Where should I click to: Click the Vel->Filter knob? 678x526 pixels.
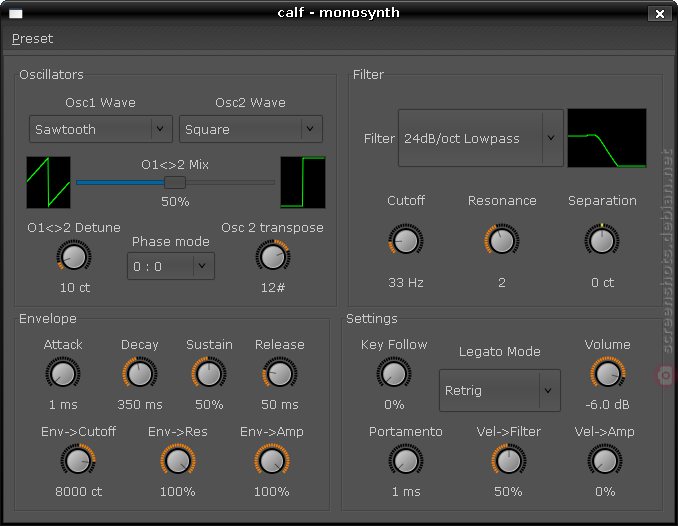[508, 461]
